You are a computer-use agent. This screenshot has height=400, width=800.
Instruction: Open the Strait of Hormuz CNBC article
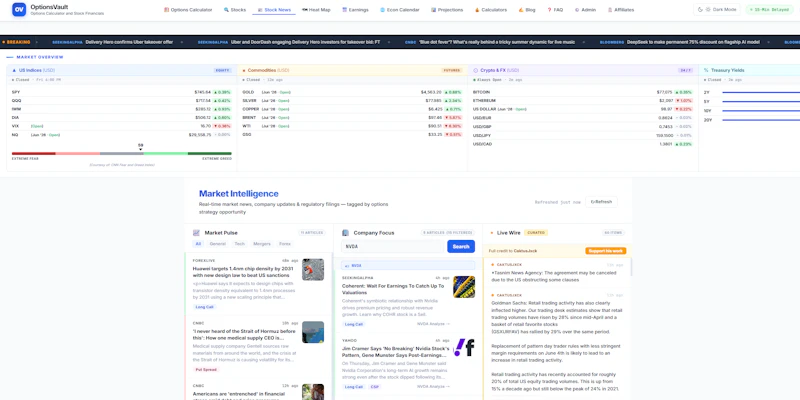click(x=244, y=334)
